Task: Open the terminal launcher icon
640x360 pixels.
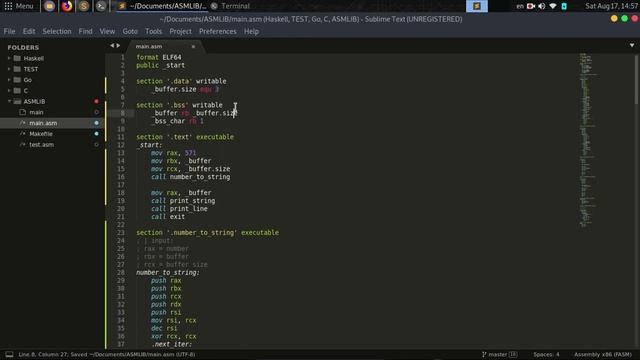Action: [x=101, y=6]
